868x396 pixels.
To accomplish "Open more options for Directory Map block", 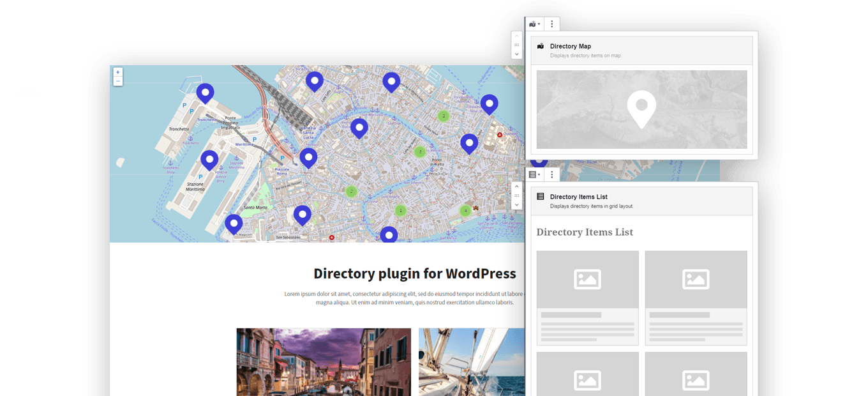I will [x=552, y=24].
